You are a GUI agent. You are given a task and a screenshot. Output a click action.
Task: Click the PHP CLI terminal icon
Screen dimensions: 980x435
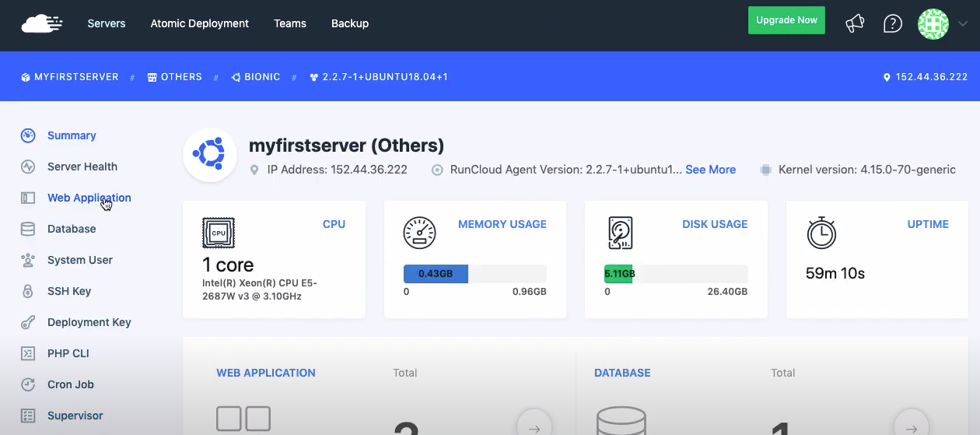(x=28, y=353)
